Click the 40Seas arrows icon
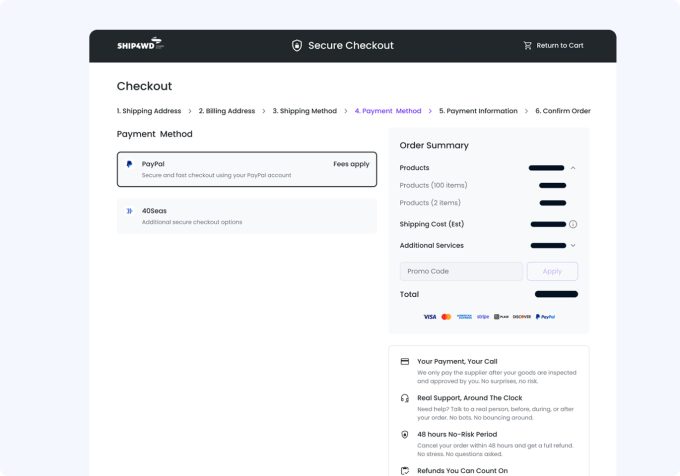680x476 pixels. coord(129,211)
